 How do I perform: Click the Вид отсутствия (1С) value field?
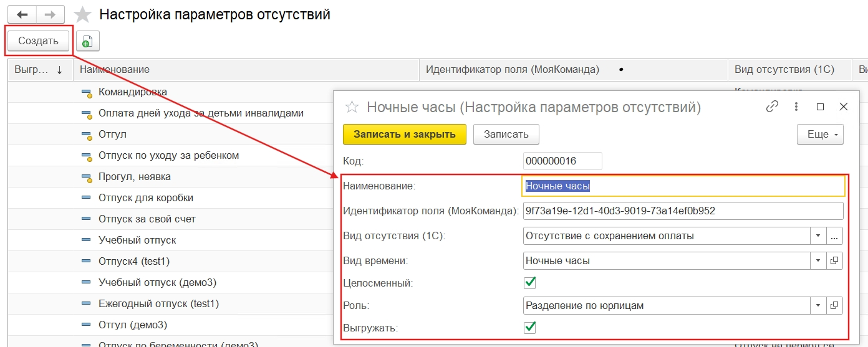coord(666,235)
